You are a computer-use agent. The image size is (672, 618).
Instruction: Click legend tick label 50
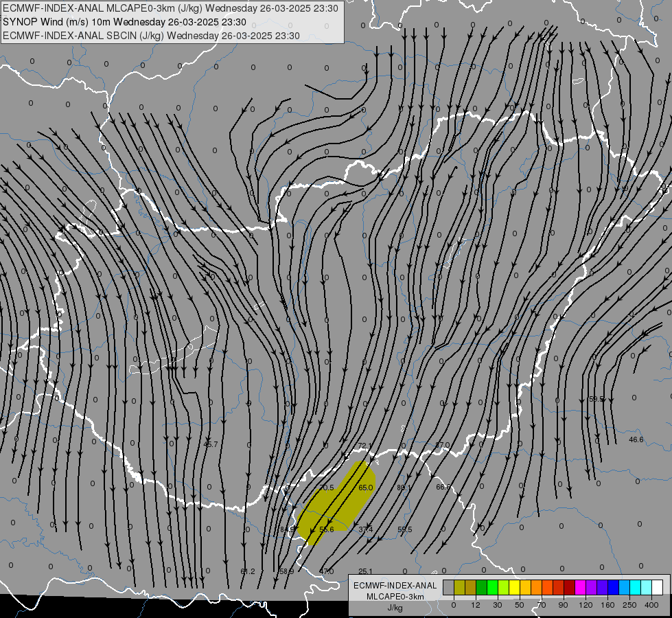click(520, 605)
